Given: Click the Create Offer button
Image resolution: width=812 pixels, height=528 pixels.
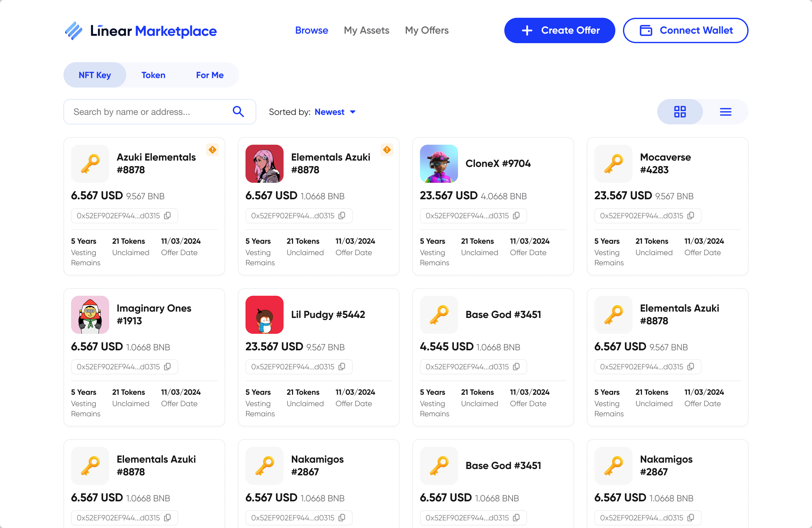Looking at the screenshot, I should (560, 30).
